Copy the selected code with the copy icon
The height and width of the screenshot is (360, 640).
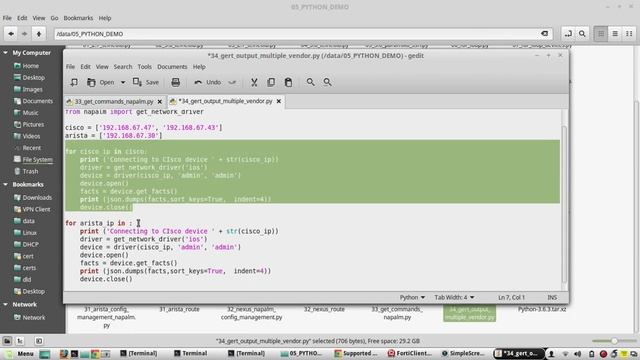(271, 82)
